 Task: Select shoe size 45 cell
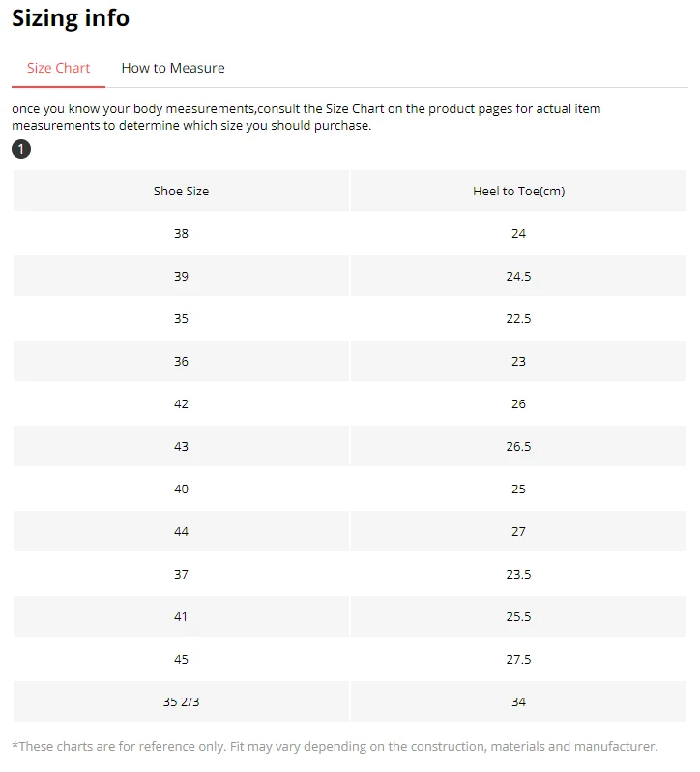(181, 659)
